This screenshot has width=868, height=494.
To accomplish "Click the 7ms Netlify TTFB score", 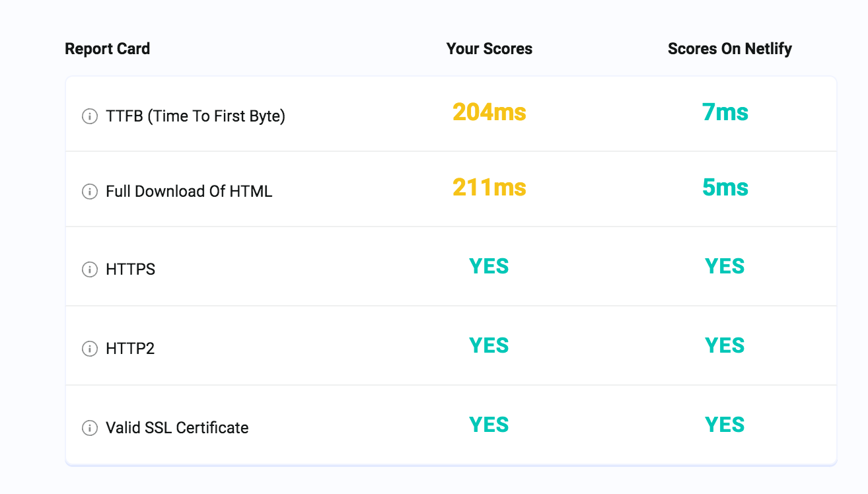I will (725, 113).
